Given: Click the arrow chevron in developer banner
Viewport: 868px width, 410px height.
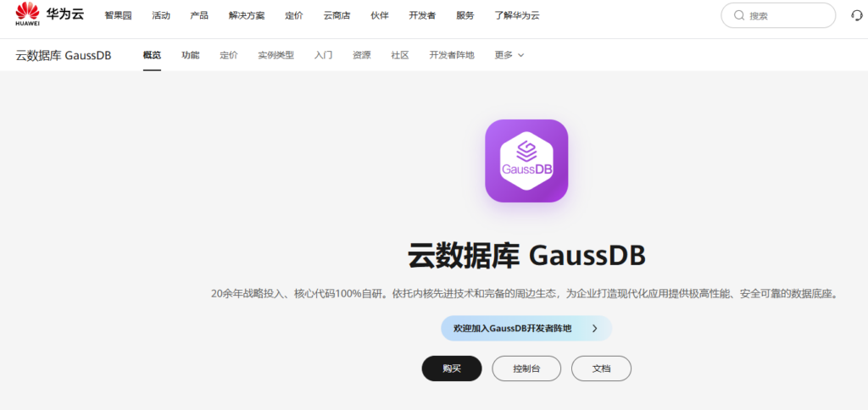Looking at the screenshot, I should (x=594, y=328).
